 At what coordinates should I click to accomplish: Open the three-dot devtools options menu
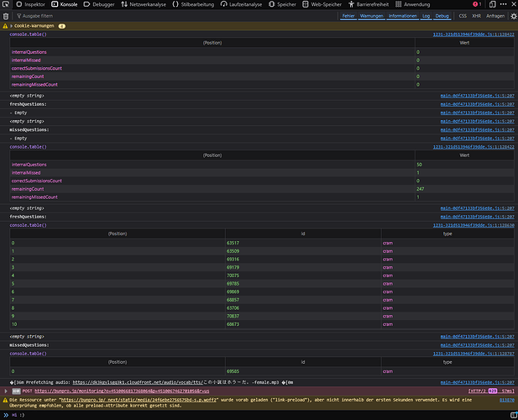click(503, 4)
